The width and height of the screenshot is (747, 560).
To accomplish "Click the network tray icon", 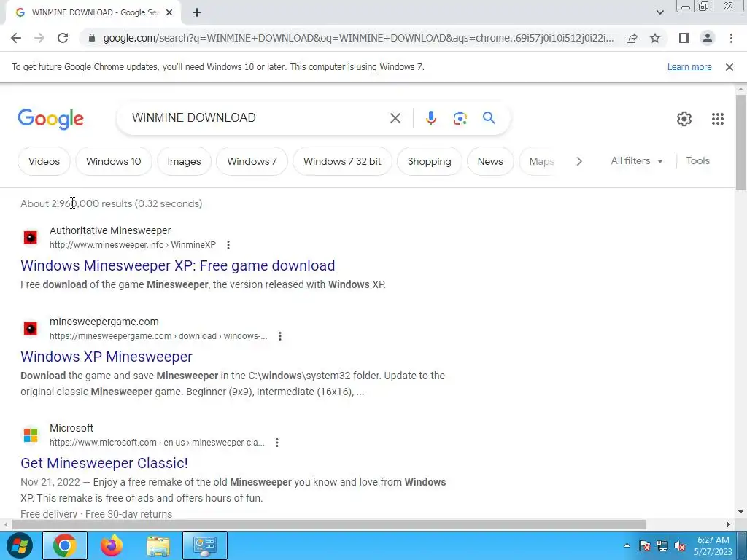I will tap(662, 545).
